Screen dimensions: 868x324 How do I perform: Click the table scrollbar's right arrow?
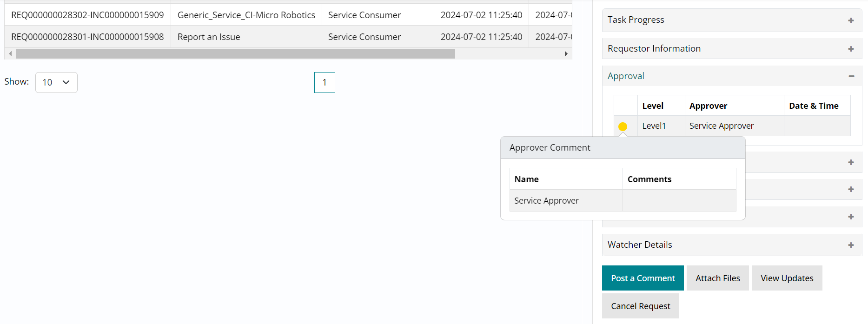[566, 54]
